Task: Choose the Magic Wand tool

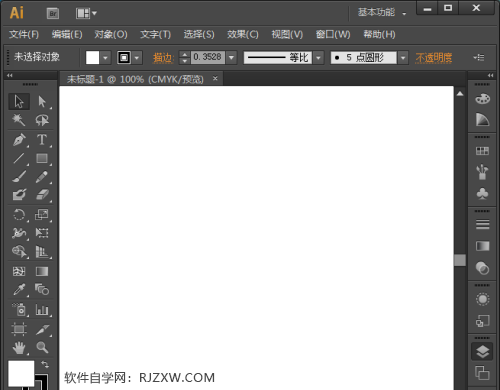Action: [19, 120]
